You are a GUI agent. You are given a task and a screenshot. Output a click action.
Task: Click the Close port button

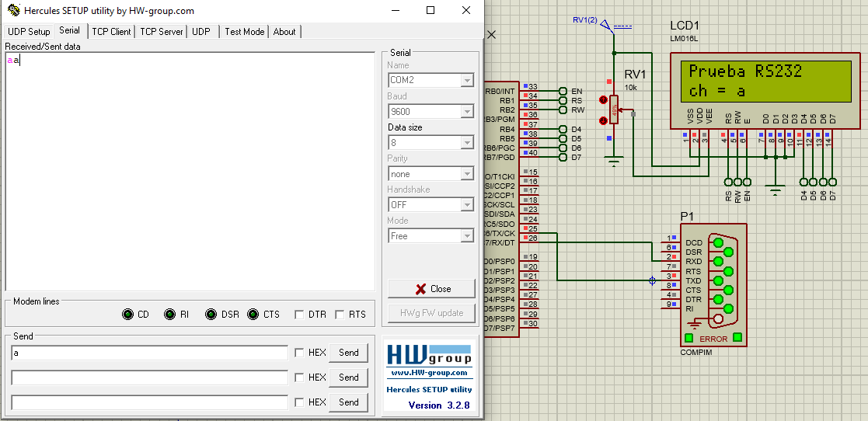coord(432,289)
